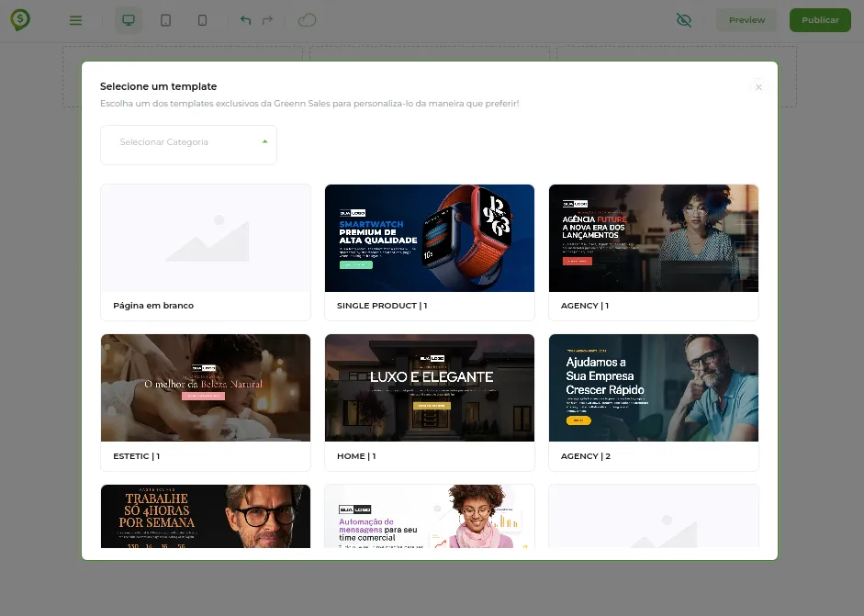Click the Publicar button

pyautogui.click(x=820, y=20)
